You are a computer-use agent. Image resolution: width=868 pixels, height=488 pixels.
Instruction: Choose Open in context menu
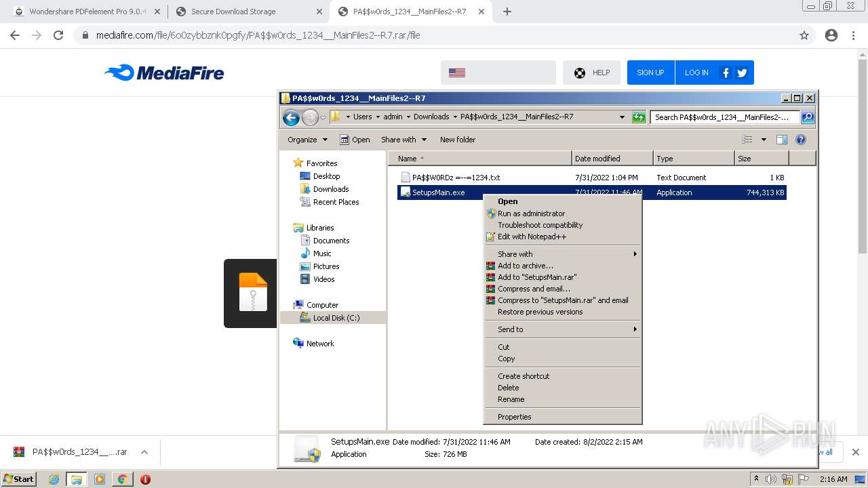pos(563,201)
